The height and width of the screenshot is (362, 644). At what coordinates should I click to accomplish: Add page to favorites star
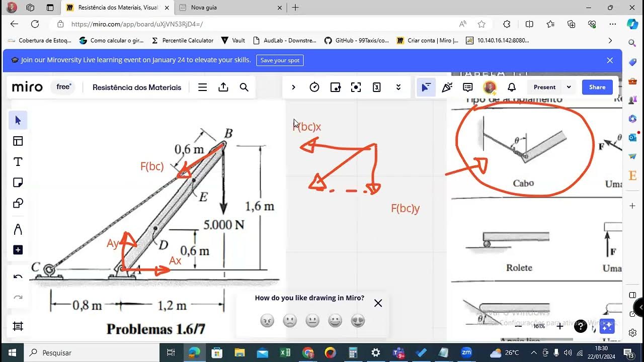click(x=481, y=24)
